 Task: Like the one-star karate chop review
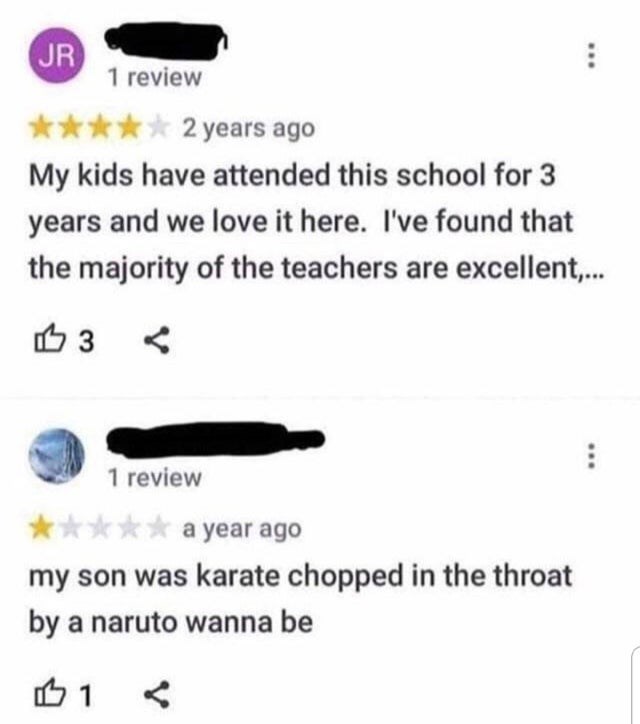tap(48, 693)
